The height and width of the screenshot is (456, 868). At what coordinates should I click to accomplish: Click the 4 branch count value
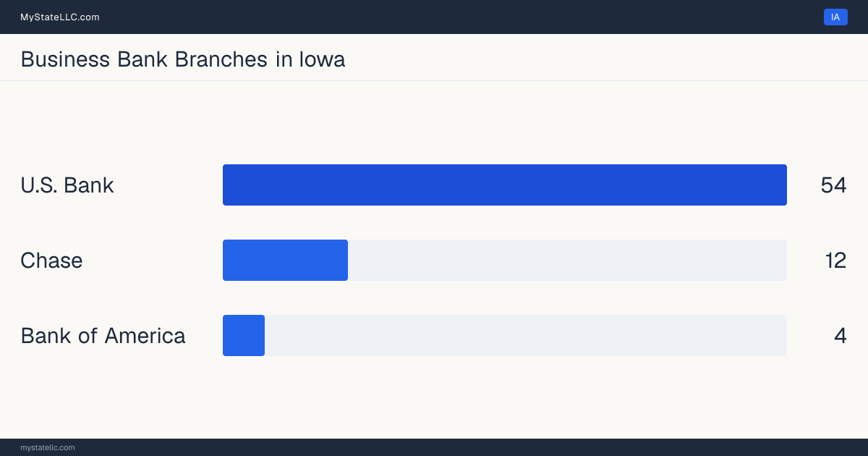point(840,336)
